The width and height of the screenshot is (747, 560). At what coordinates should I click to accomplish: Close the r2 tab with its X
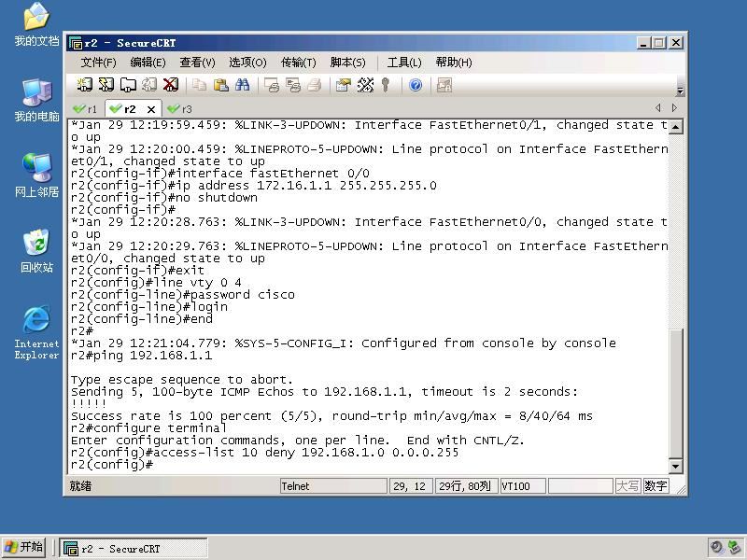[x=151, y=109]
